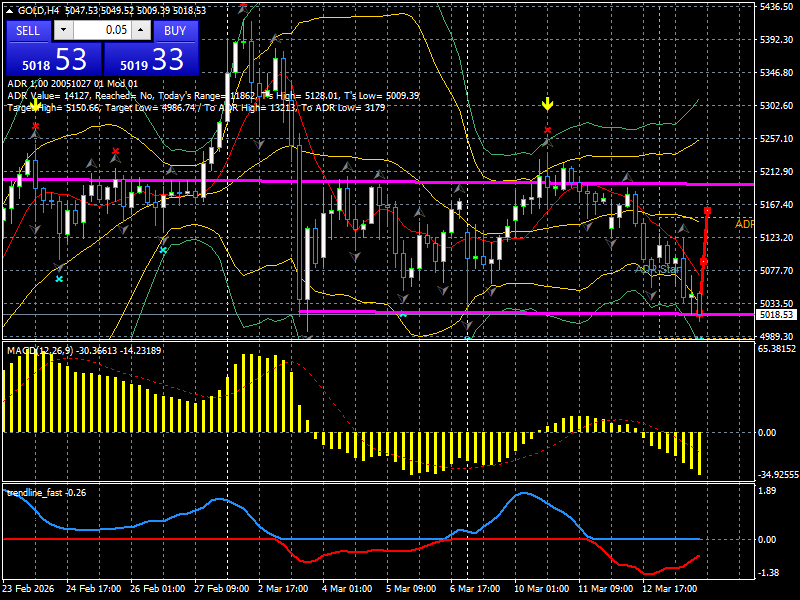Click the 65.38152 MACD scale value
The width and height of the screenshot is (800, 600).
point(777,349)
